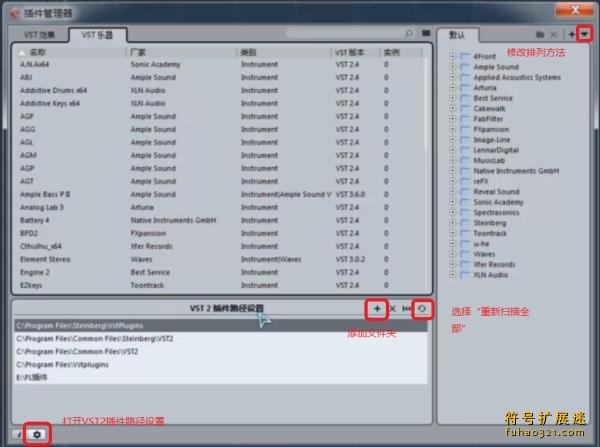Click the FabFilter folder icon
Viewport: 600px width, 447px height.
point(465,119)
